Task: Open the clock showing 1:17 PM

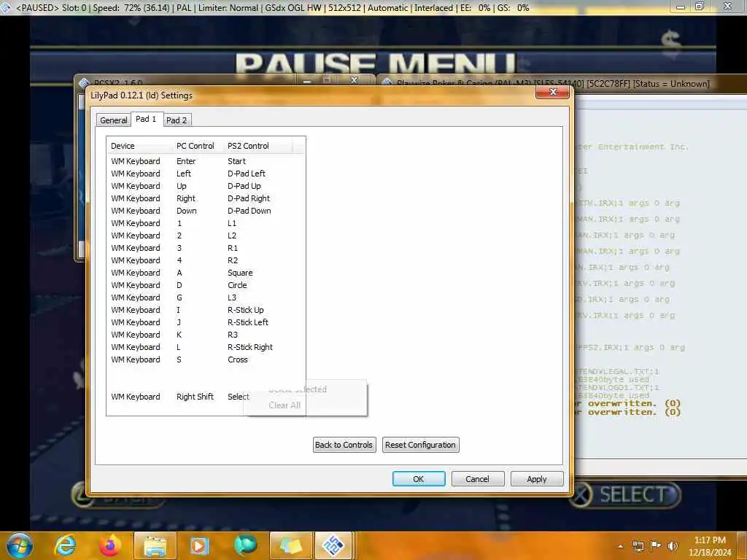Action: pyautogui.click(x=709, y=546)
